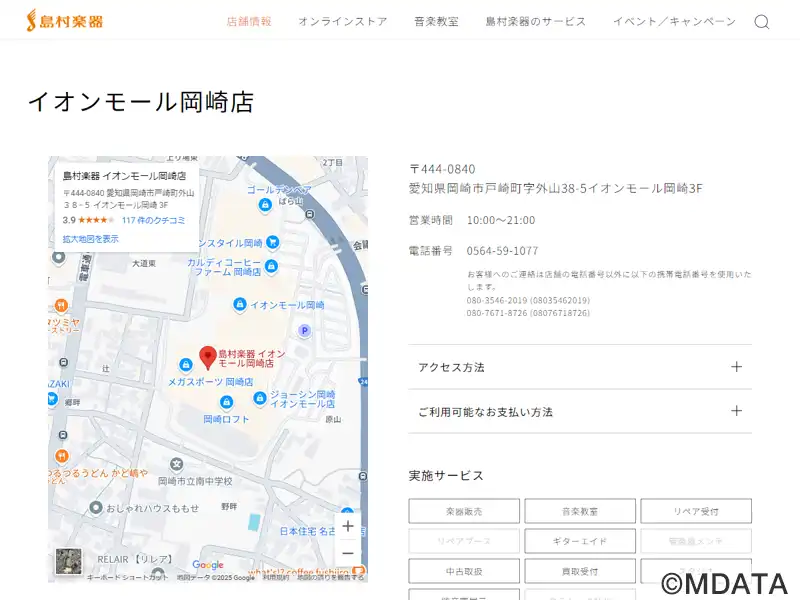Click the business hours 10:00〜21:00
Screen dimensions: 800x600
click(501, 220)
